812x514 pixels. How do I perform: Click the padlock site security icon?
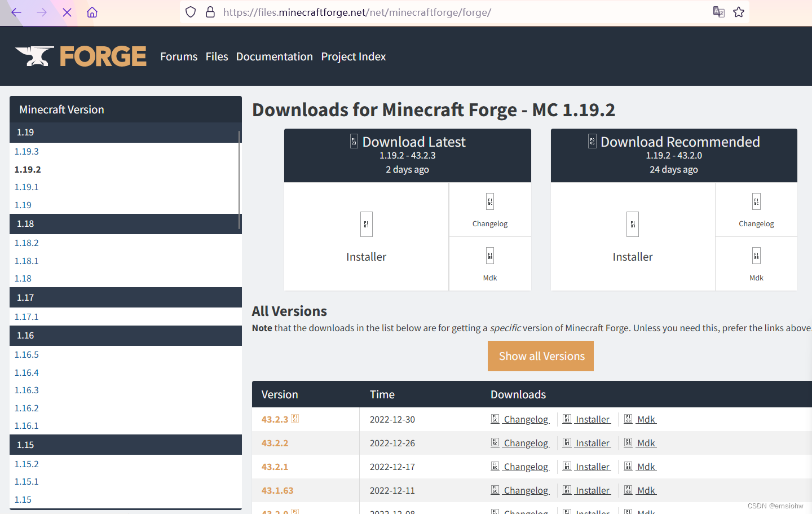point(210,12)
